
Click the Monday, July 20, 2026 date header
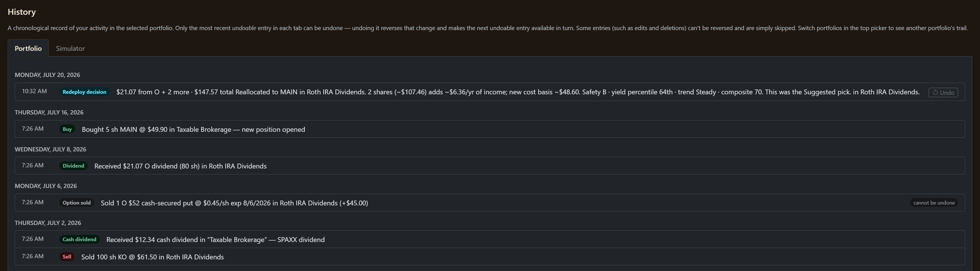click(x=47, y=75)
